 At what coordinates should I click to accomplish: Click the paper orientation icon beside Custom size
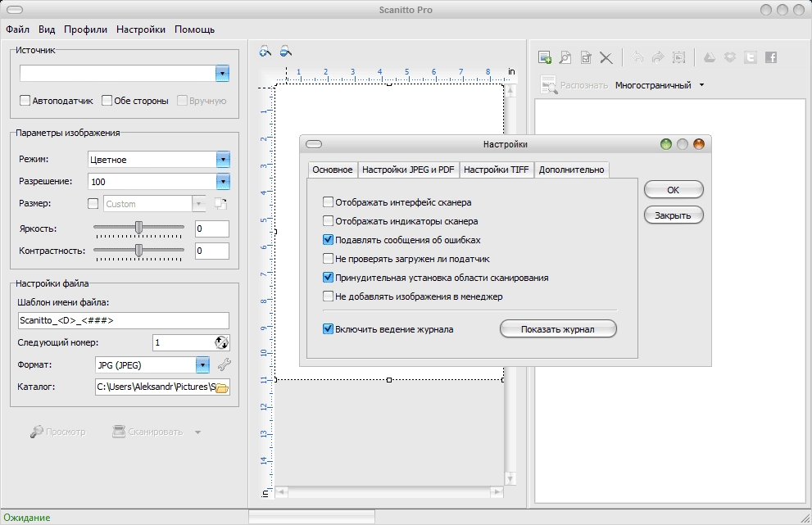[x=221, y=203]
